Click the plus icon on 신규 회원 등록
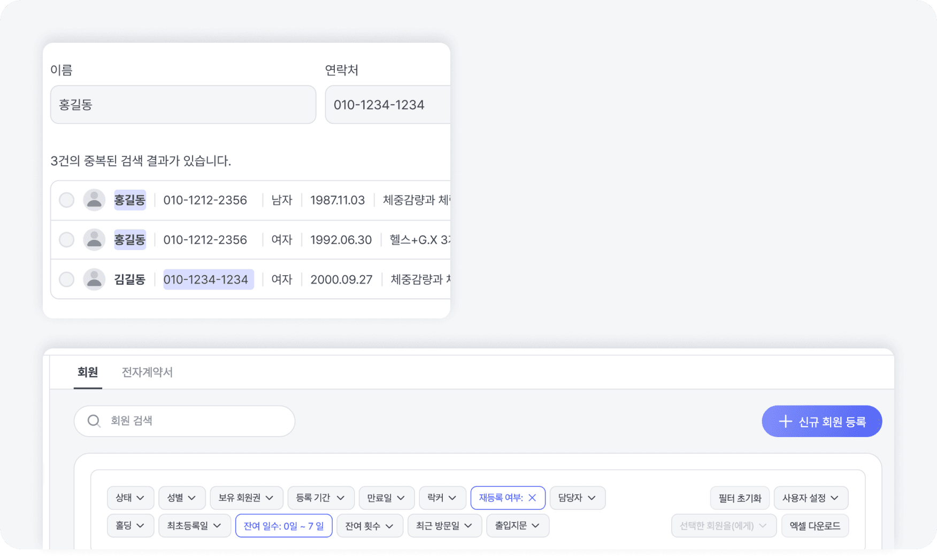The height and width of the screenshot is (560, 937). 785,421
